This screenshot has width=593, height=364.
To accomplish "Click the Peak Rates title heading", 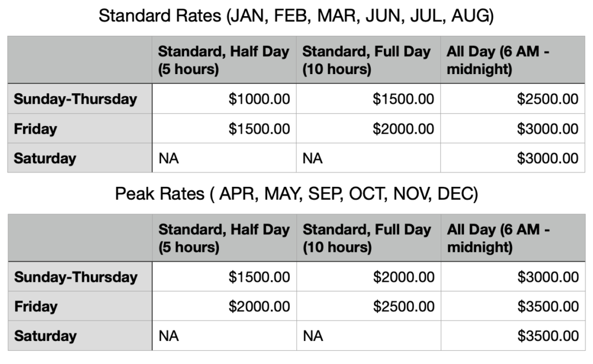I will click(x=296, y=194).
